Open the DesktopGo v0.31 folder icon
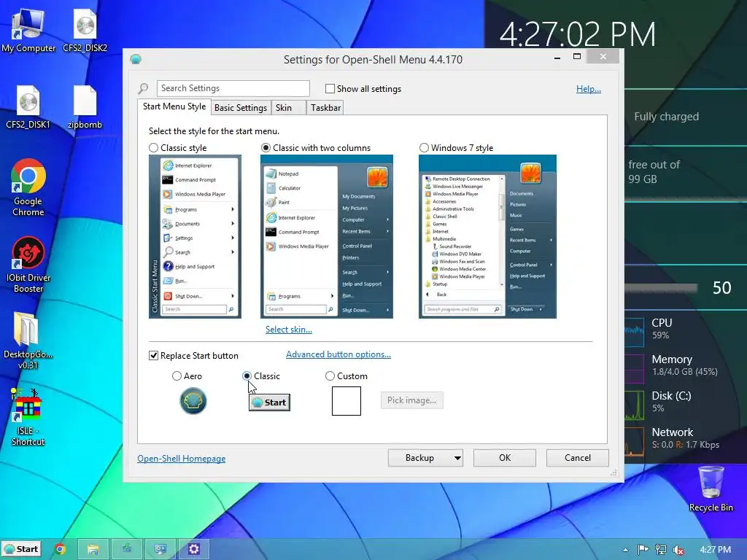Image resolution: width=747 pixels, height=560 pixels. click(x=28, y=341)
